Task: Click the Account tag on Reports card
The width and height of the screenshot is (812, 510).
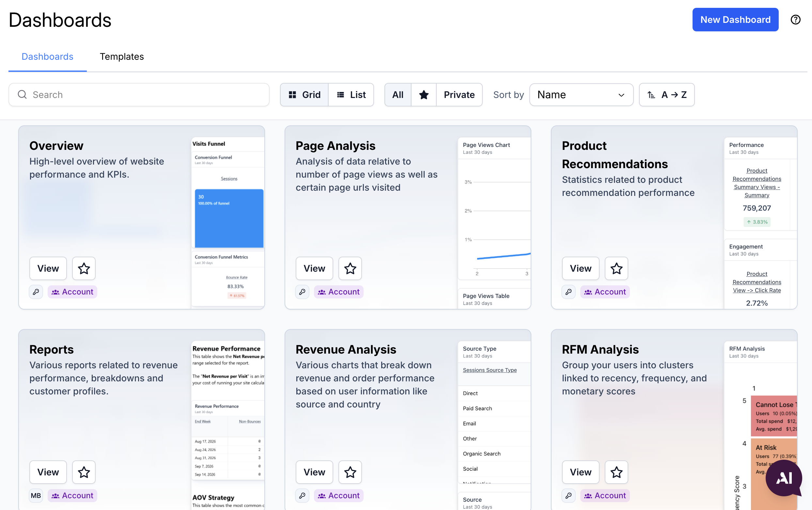Action: (72, 496)
